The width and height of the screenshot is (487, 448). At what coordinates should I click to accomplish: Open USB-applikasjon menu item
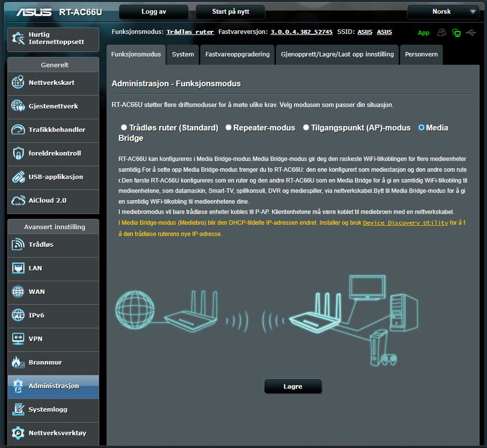click(53, 177)
